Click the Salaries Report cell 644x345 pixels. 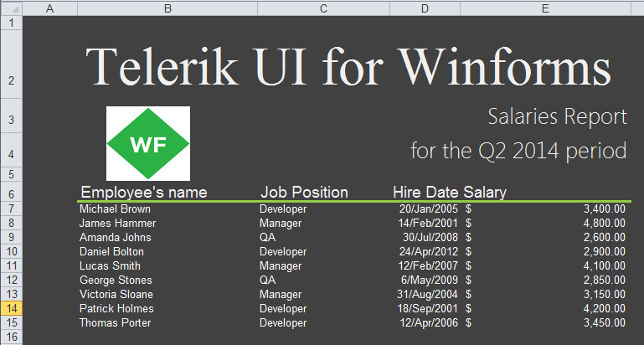tap(558, 116)
